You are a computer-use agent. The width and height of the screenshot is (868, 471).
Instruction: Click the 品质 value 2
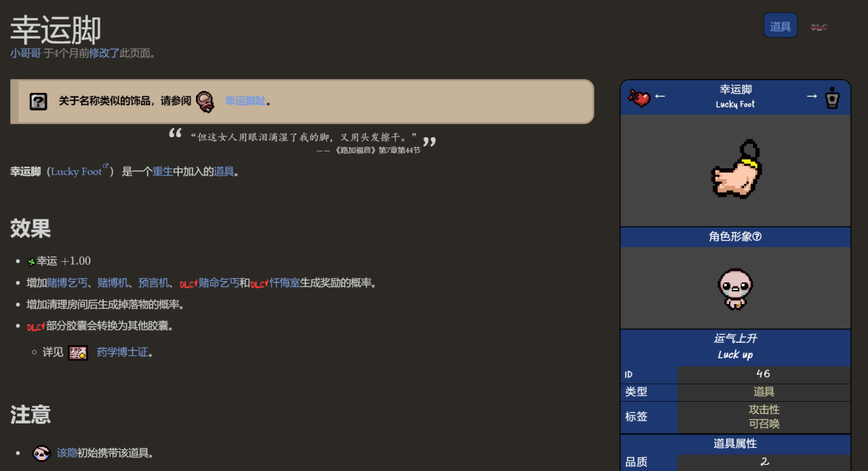pyautogui.click(x=764, y=461)
